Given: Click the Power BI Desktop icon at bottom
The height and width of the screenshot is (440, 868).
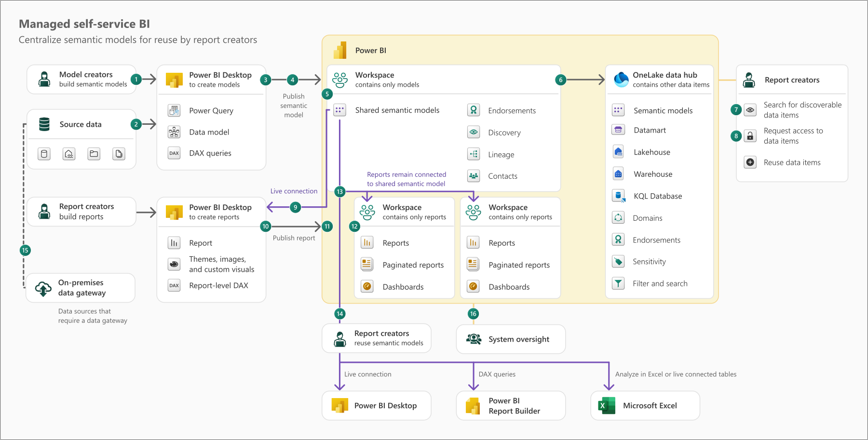Looking at the screenshot, I should [x=340, y=405].
